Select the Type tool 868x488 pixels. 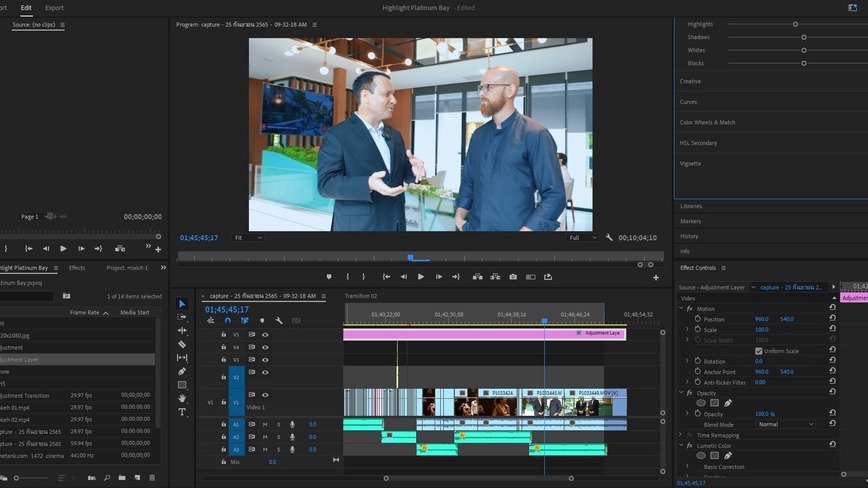coord(182,412)
